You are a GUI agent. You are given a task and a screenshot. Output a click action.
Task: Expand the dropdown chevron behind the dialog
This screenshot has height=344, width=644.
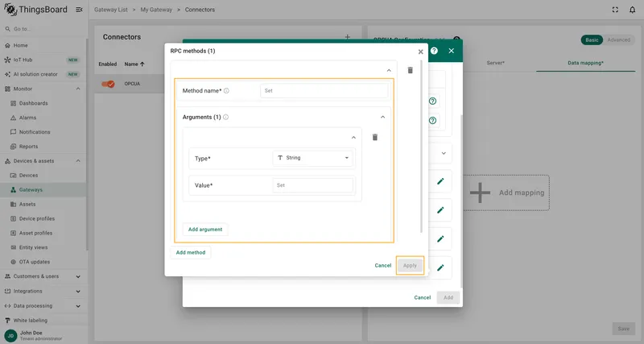tap(444, 153)
